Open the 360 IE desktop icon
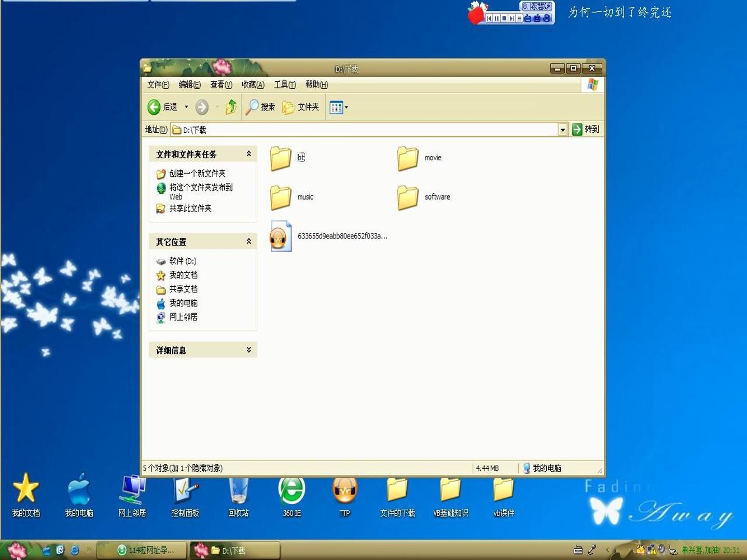747x560 pixels. tap(292, 496)
